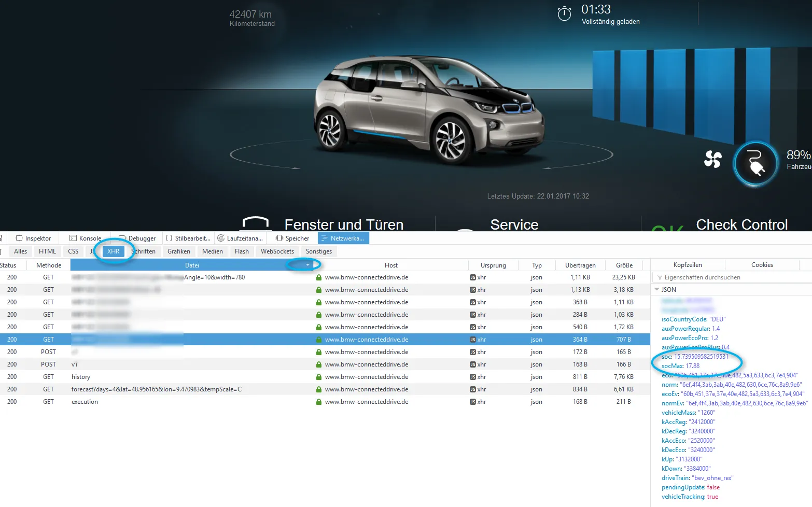Viewport: 812px width, 507px height.
Task: Click the pendingUpdate false JSON entry
Action: [691, 487]
